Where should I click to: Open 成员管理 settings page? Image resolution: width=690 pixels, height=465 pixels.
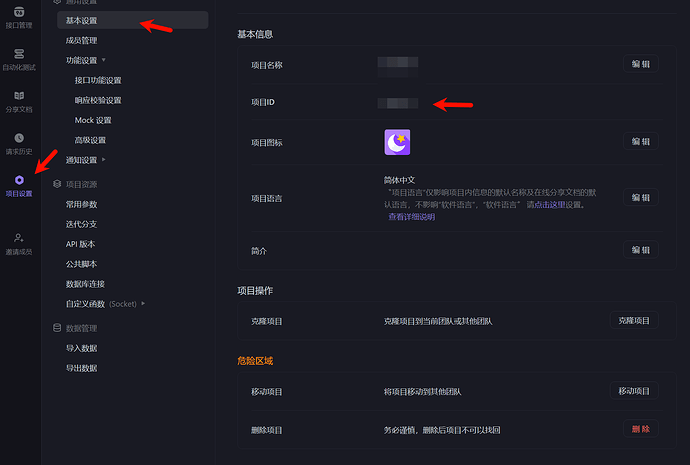click(x=81, y=40)
